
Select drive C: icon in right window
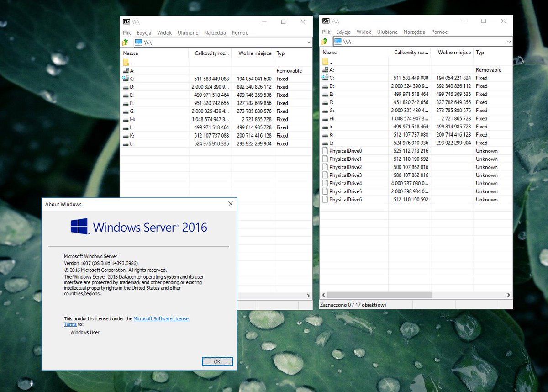pos(325,78)
